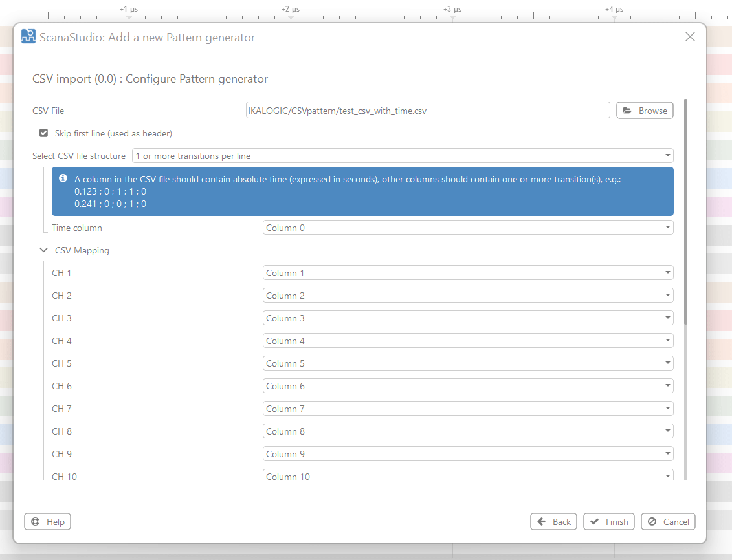Click Finish to create the pattern generator
The image size is (732, 560).
coord(609,522)
